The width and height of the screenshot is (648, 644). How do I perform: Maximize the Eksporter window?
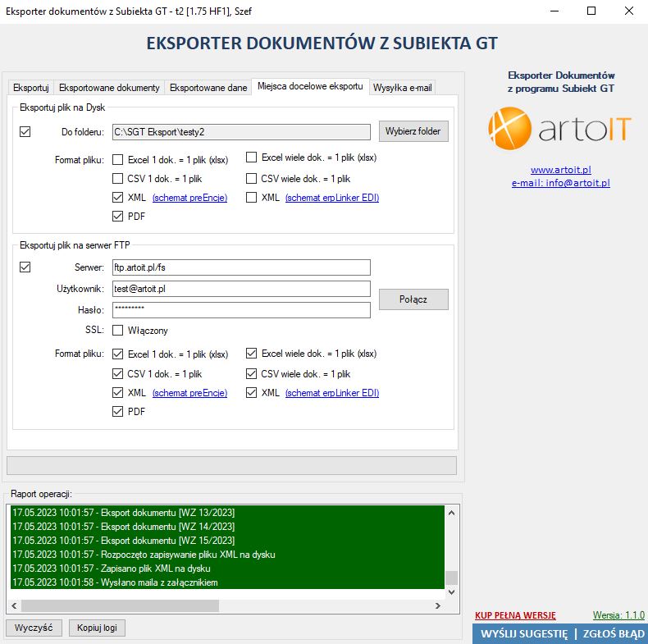(x=591, y=11)
